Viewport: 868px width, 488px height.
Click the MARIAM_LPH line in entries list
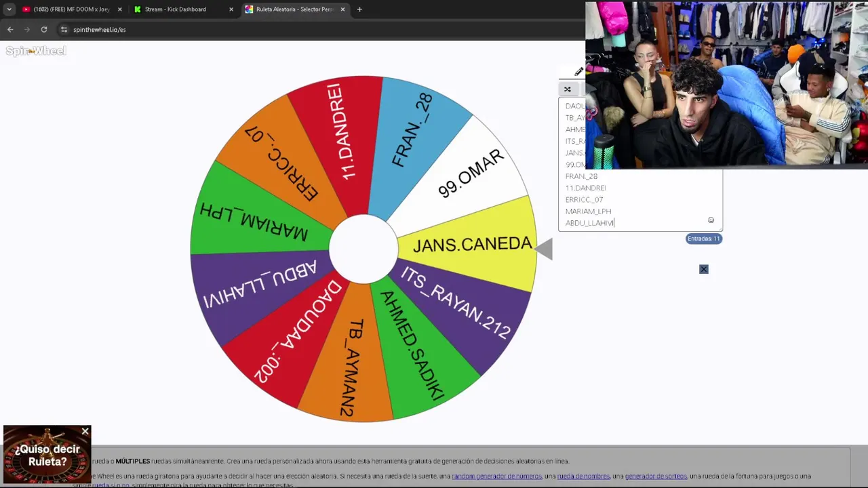tap(588, 211)
